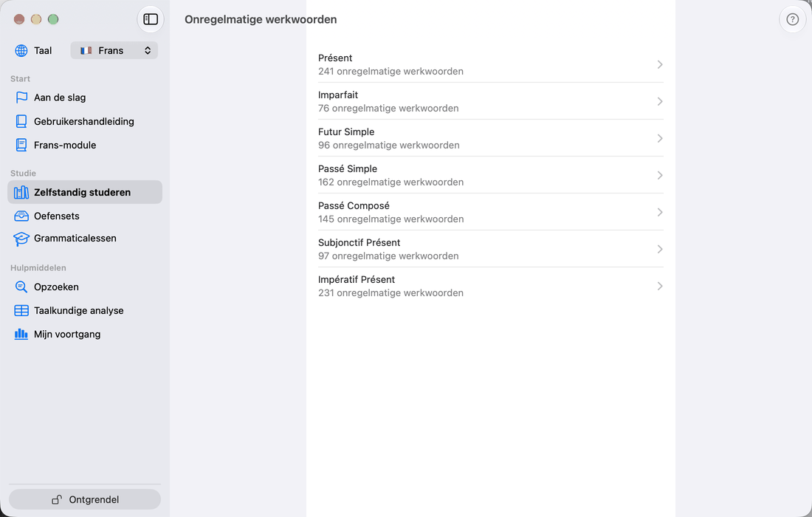The image size is (812, 517).
Task: Expand the Imparfait row chevron
Action: tap(660, 101)
